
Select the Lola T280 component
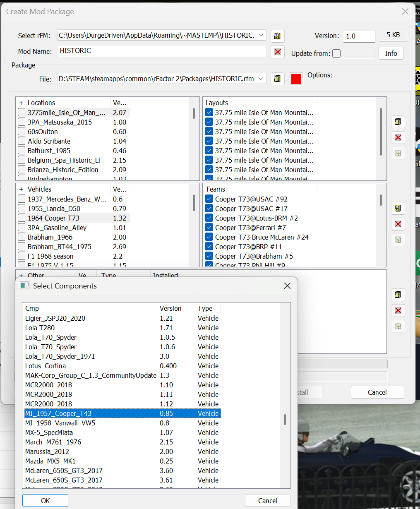(122, 328)
